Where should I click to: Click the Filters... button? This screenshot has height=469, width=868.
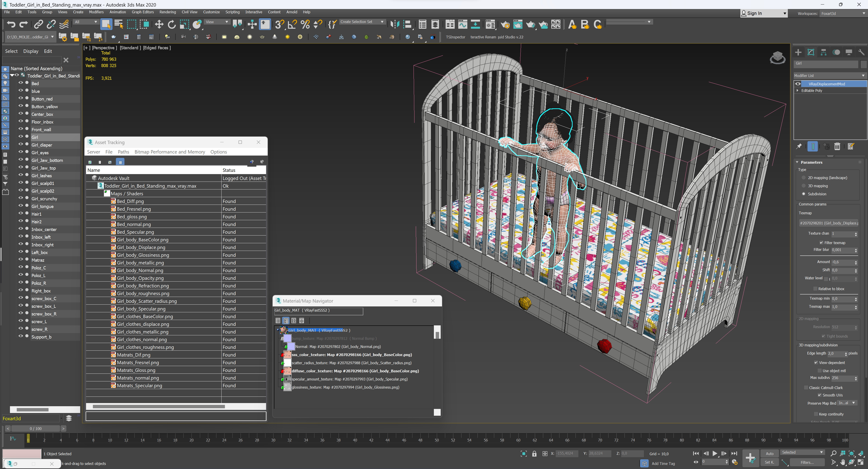tap(807, 462)
